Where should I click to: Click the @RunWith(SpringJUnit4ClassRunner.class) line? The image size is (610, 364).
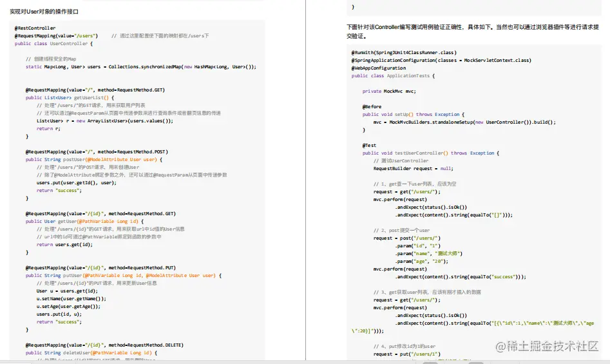[405, 52]
